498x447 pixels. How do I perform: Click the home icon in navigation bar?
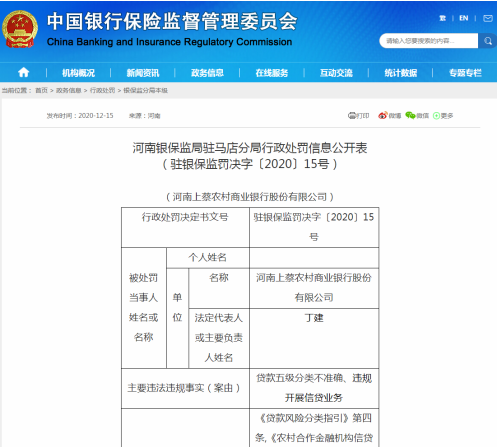23,72
